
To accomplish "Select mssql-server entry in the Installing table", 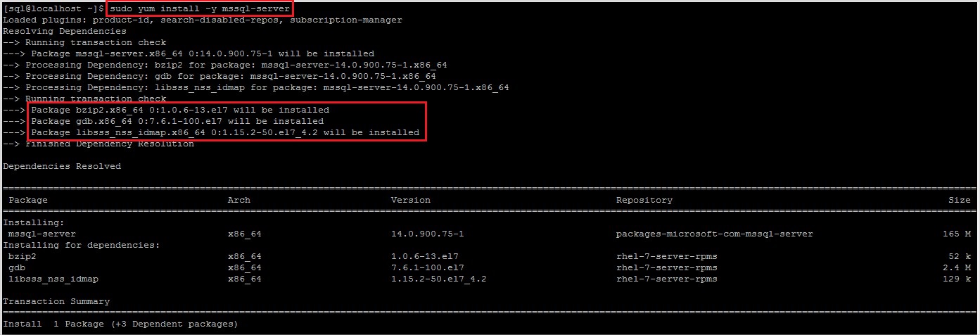I will click(x=42, y=234).
